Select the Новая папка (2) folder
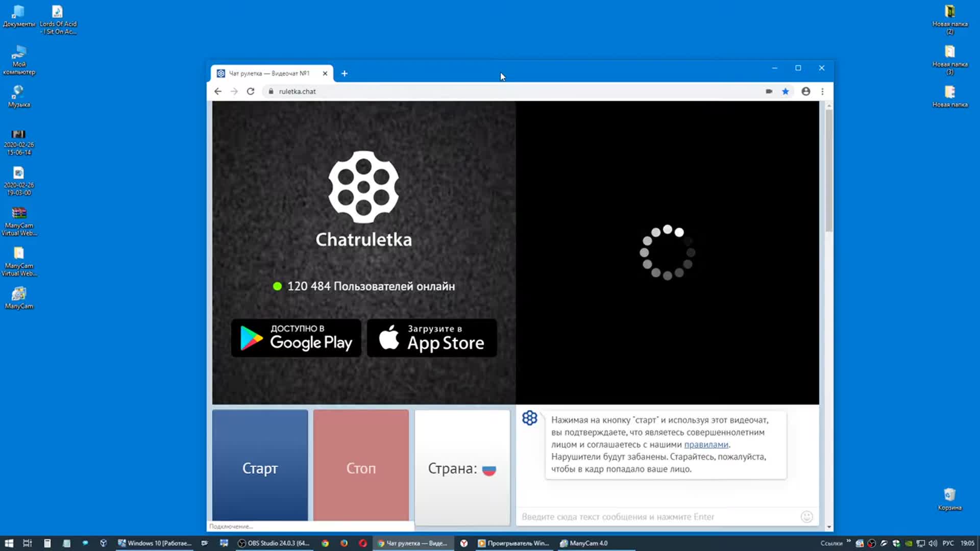 click(950, 19)
